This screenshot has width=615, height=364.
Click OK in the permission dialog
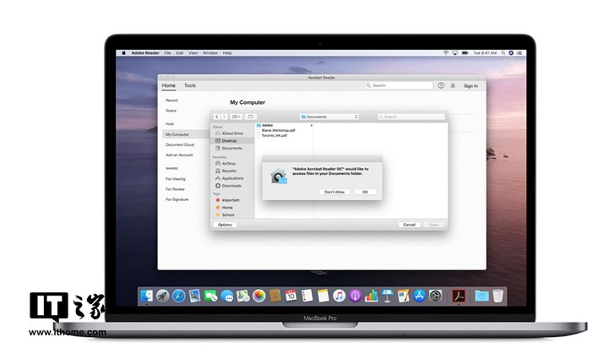point(365,192)
